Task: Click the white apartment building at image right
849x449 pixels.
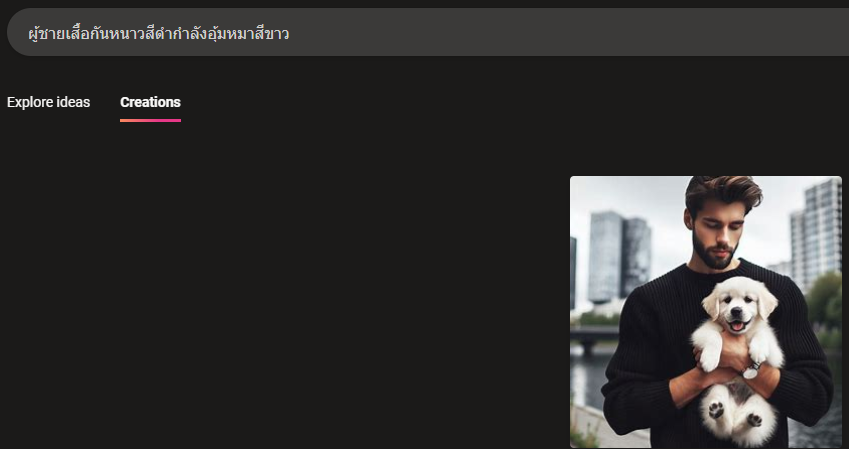Action: click(x=816, y=232)
